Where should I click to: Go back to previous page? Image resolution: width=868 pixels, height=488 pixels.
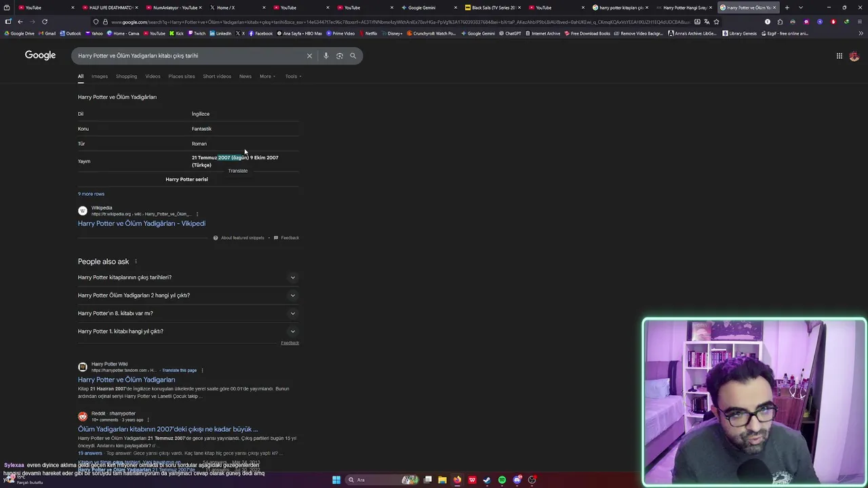pyautogui.click(x=20, y=22)
